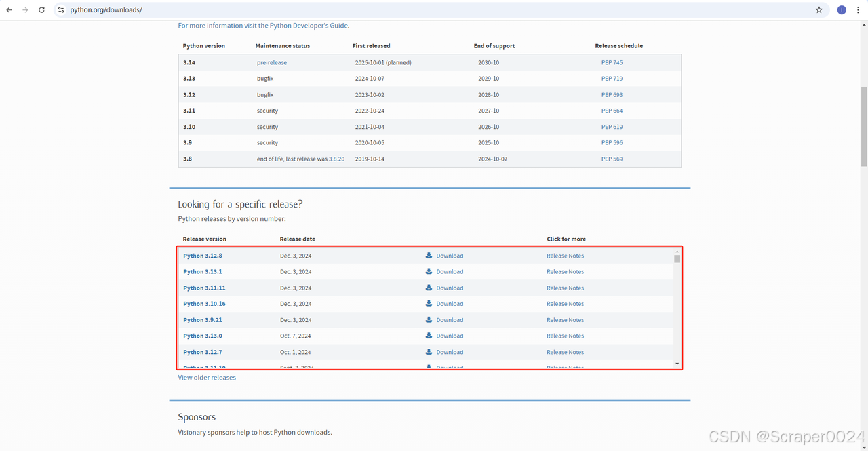Open the Python 3.13.1 release page
This screenshot has width=868, height=451.
pos(203,271)
